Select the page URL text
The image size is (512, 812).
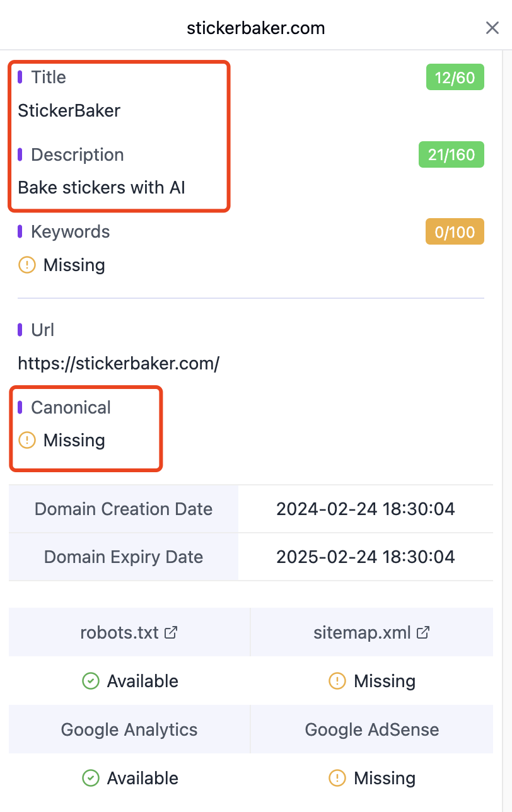[119, 363]
